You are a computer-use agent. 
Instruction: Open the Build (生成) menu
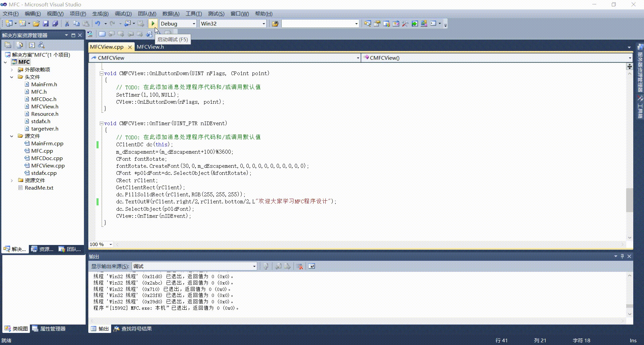(100, 14)
